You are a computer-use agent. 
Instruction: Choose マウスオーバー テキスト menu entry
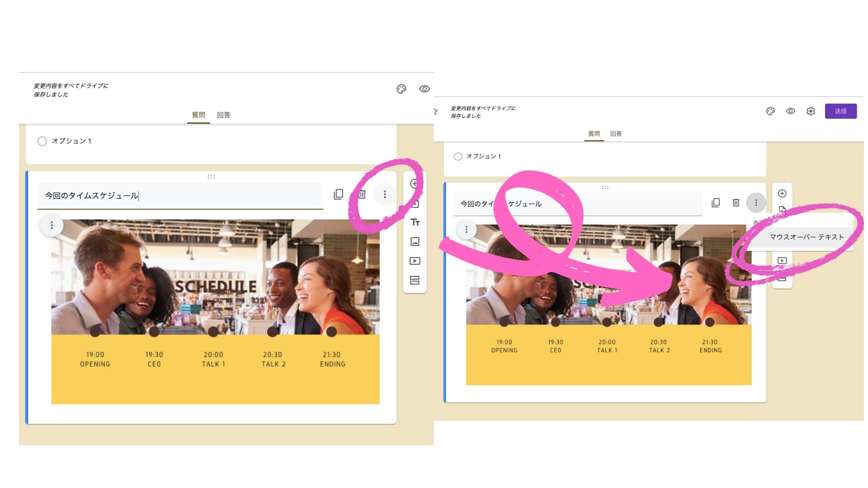[x=800, y=237]
